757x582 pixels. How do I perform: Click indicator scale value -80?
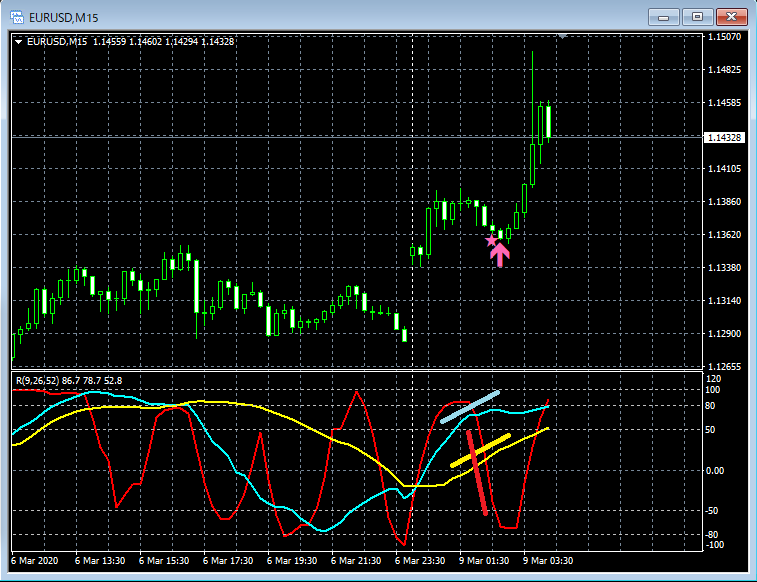click(x=712, y=535)
